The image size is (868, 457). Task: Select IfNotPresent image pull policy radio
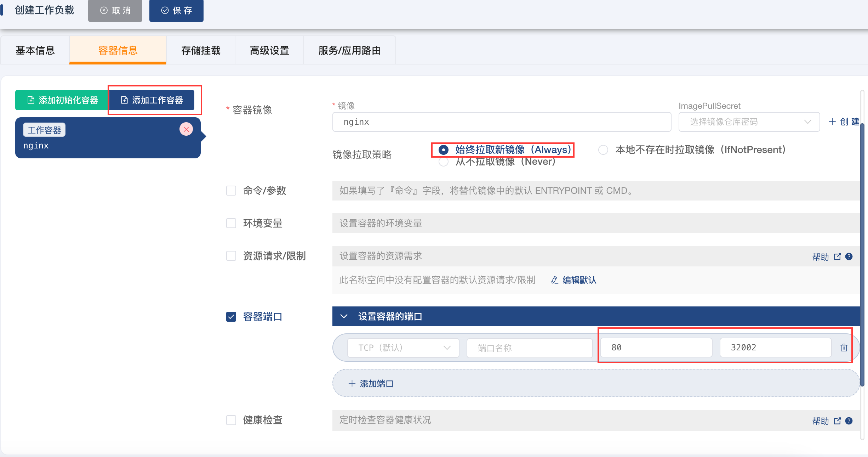[x=603, y=150]
